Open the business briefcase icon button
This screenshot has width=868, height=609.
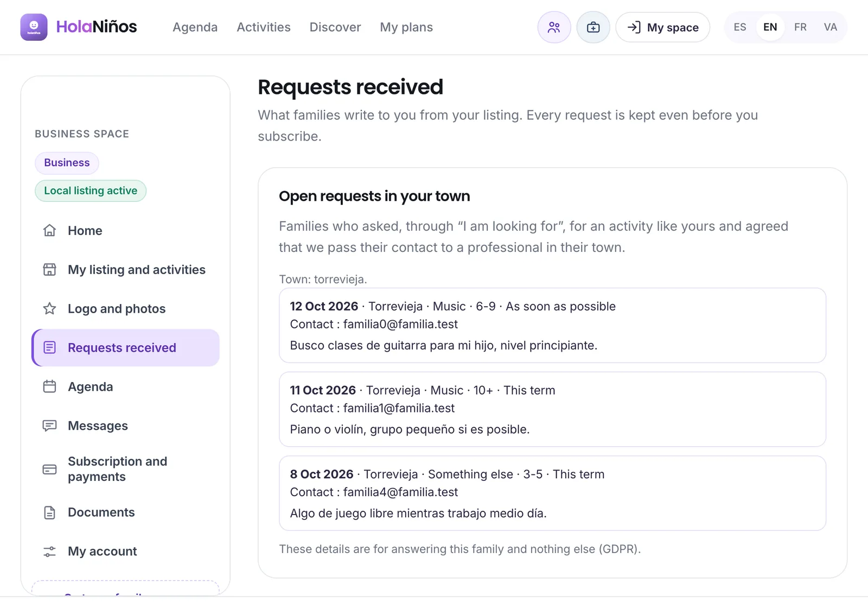tap(593, 27)
